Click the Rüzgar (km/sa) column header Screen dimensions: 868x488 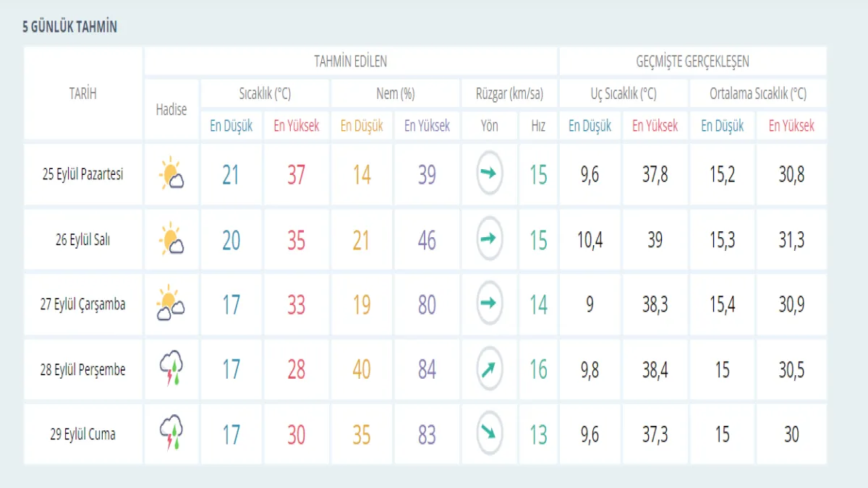click(x=509, y=94)
